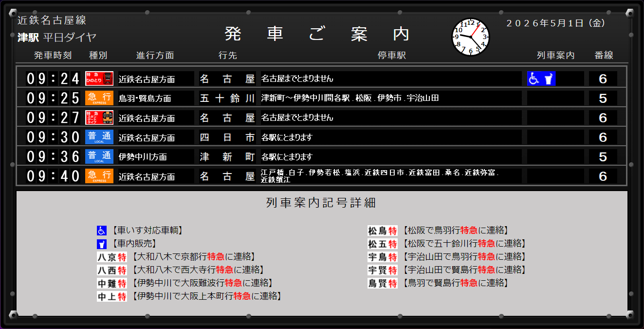Click the 五十鈴川 destination
Image resolution: width=644 pixels, height=329 pixels.
(x=227, y=98)
